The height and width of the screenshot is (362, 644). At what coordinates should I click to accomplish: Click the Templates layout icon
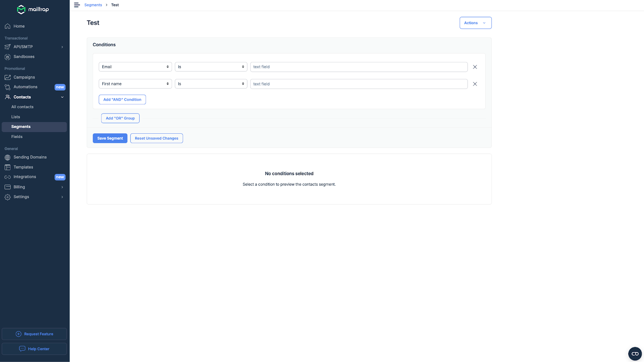[x=8, y=167]
